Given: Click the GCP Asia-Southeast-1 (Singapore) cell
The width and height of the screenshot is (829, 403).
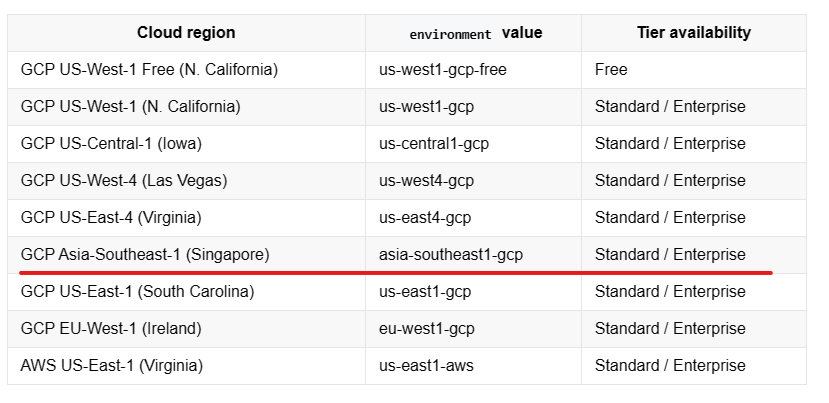Looking at the screenshot, I should point(186,255).
